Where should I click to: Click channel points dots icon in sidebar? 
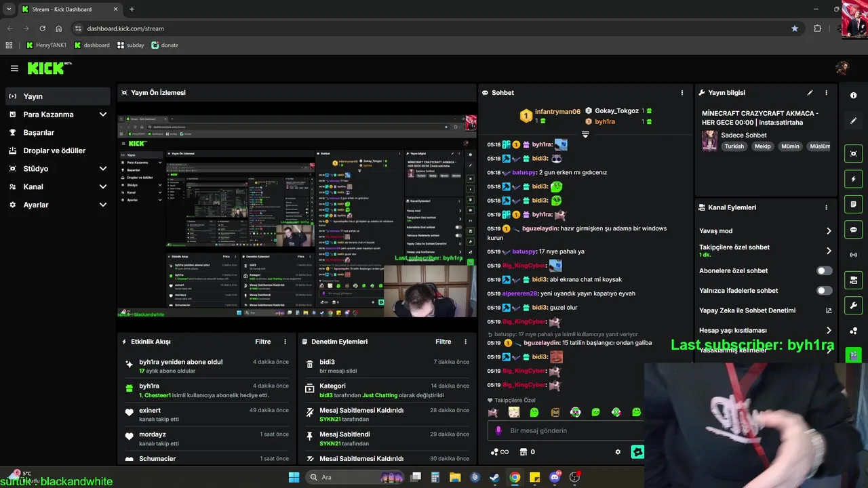pos(854,331)
